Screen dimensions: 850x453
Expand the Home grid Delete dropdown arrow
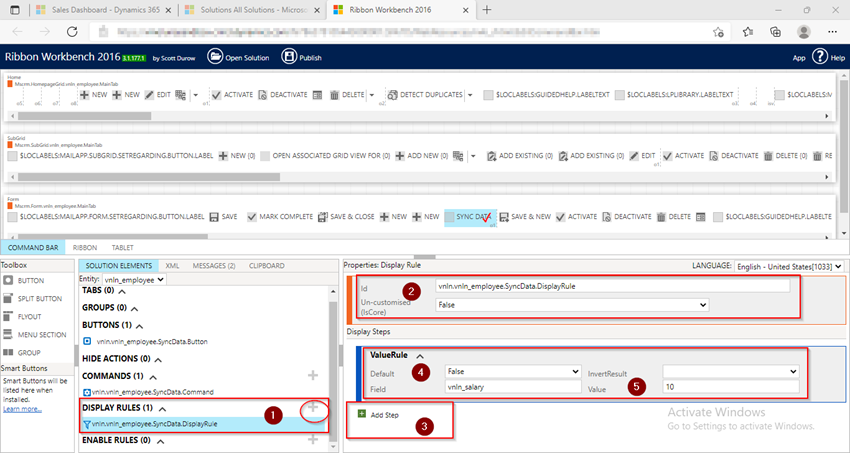(x=371, y=95)
